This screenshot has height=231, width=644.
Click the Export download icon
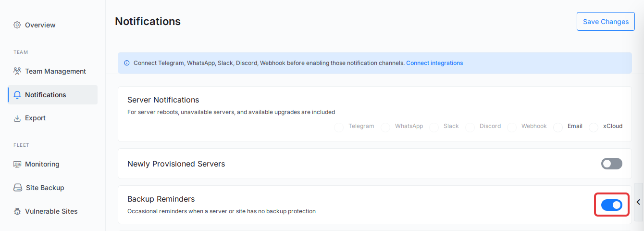(x=17, y=118)
